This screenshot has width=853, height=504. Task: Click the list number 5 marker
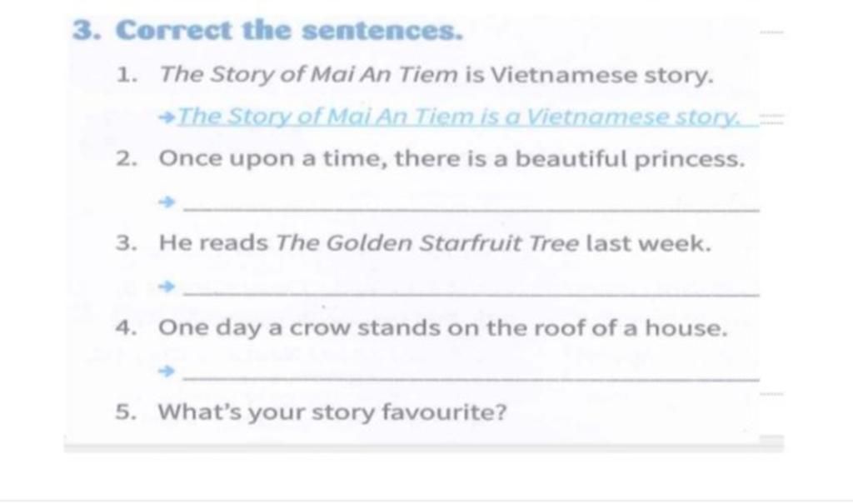(x=127, y=412)
